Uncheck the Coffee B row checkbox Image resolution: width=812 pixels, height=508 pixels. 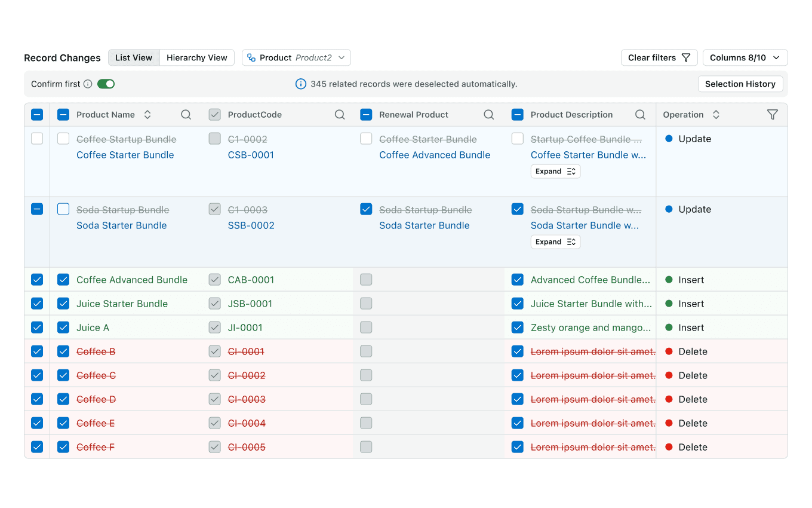coord(37,351)
